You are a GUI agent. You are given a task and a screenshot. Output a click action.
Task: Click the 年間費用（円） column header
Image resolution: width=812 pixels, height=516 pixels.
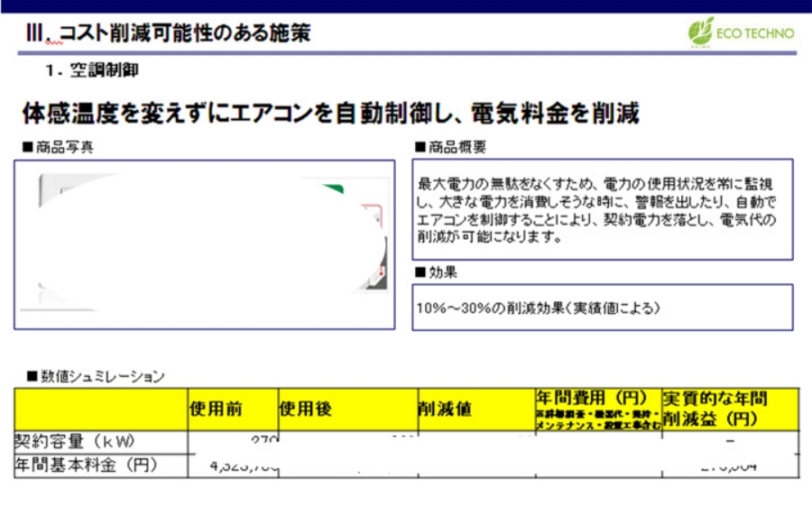point(596,409)
